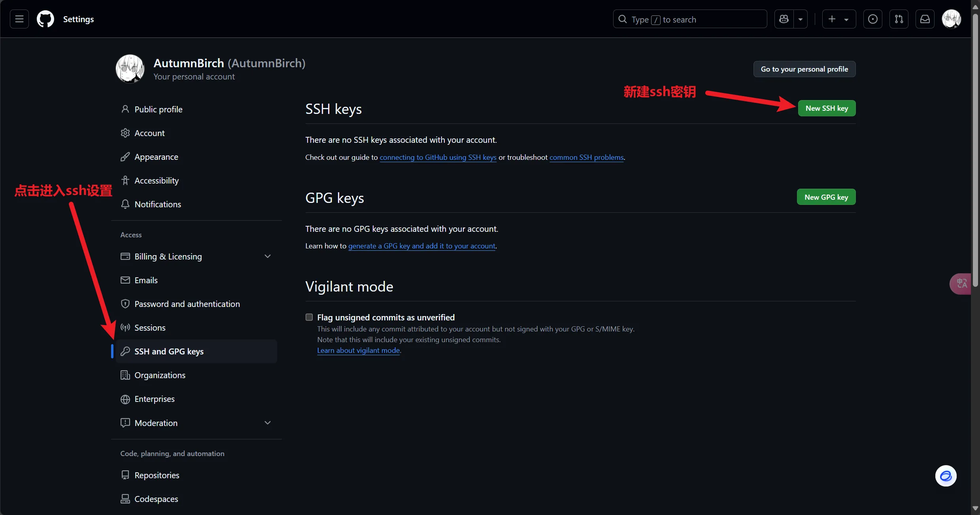Click the Appearance paintbrush icon
The width and height of the screenshot is (980, 515).
coord(125,157)
